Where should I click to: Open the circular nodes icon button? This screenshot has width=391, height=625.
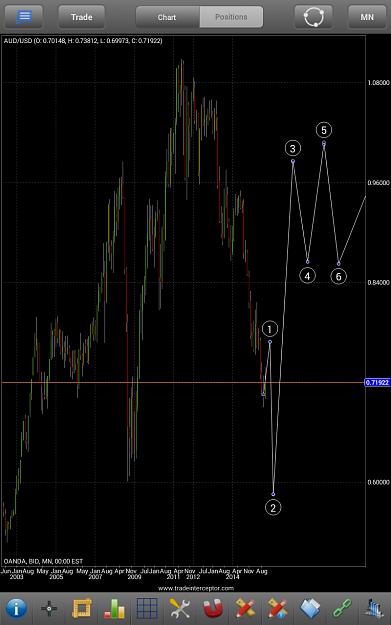point(314,17)
